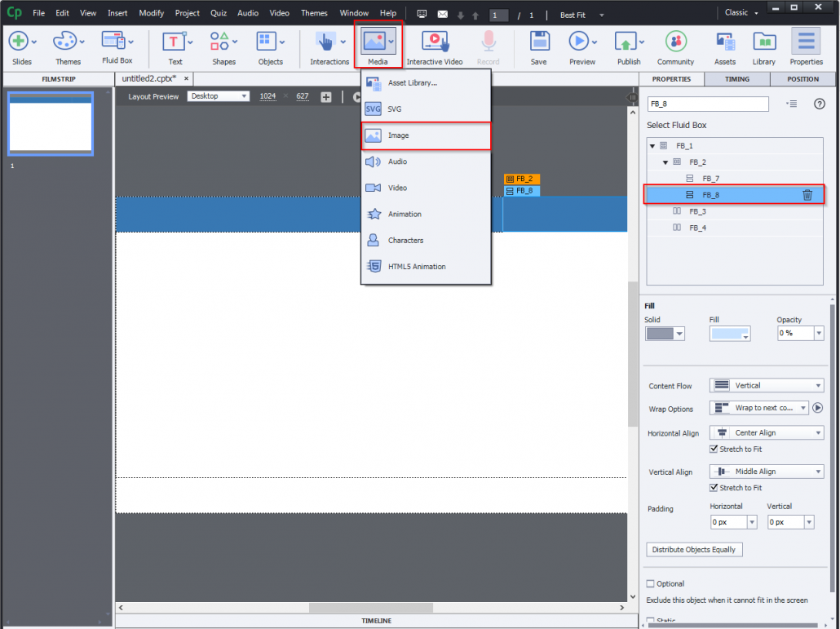This screenshot has height=629, width=840.
Task: Uncheck vertical Stretch to Fit
Action: [714, 487]
